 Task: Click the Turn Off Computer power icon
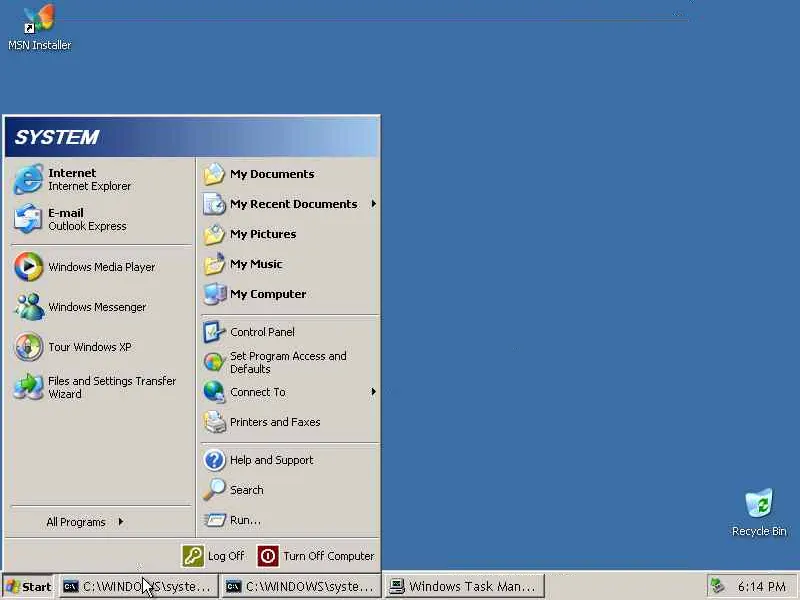pos(268,556)
